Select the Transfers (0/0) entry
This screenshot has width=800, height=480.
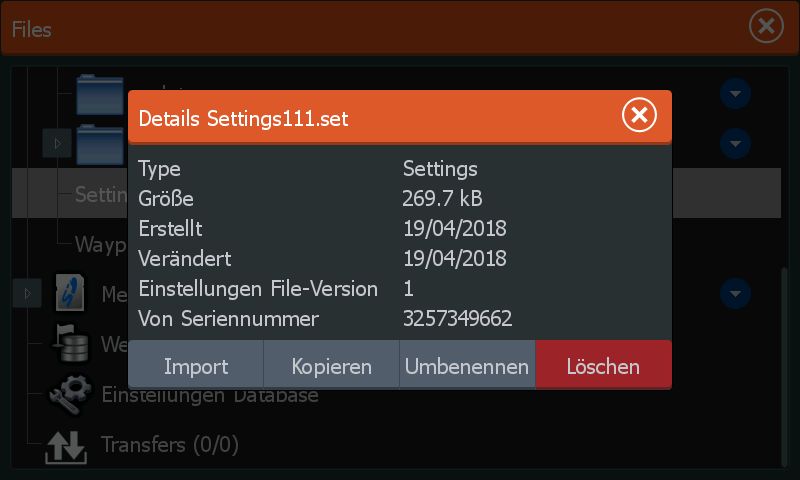click(x=170, y=444)
